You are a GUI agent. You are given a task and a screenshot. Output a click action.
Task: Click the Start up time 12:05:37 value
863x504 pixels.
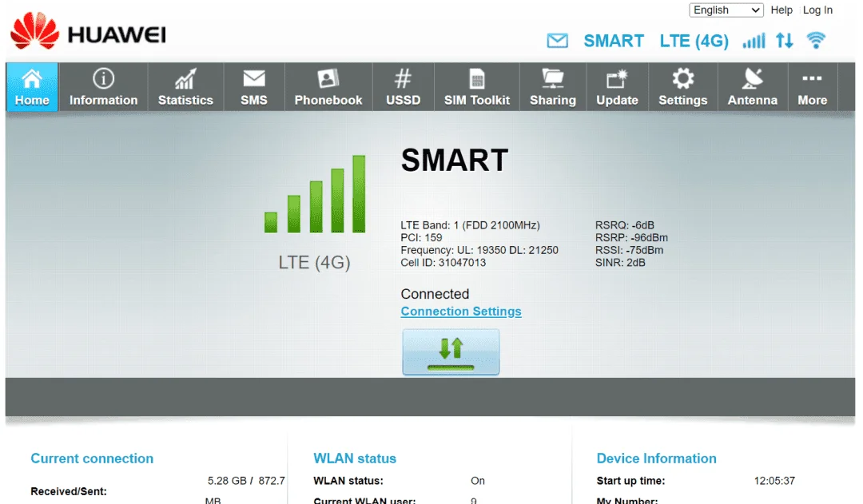tap(774, 481)
